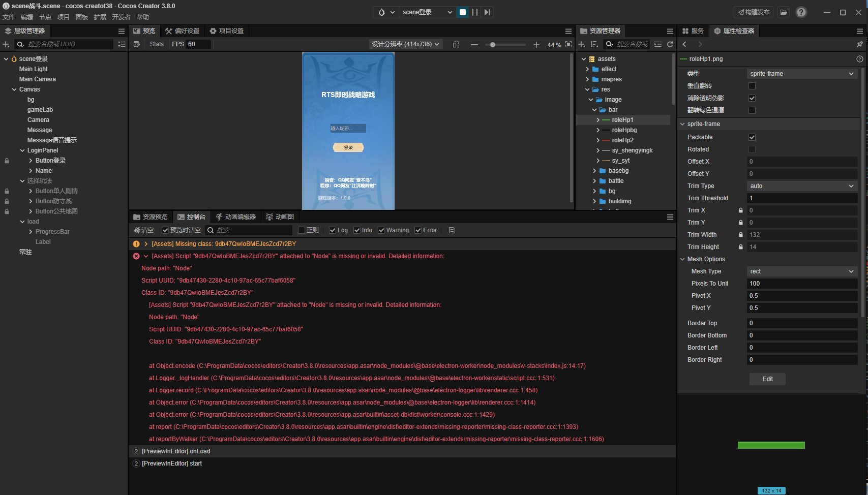Image resolution: width=868 pixels, height=495 pixels.
Task: Create a new asset with the plus icon
Action: point(582,44)
